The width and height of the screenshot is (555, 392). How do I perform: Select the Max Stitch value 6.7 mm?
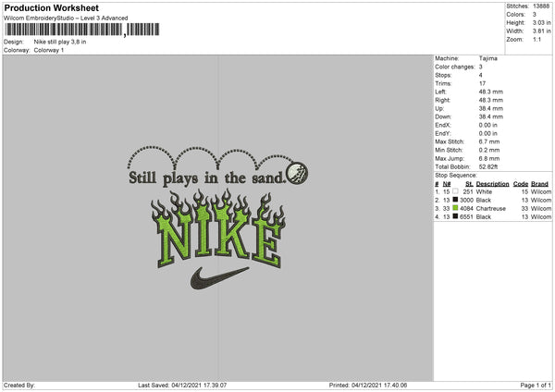[x=489, y=141]
